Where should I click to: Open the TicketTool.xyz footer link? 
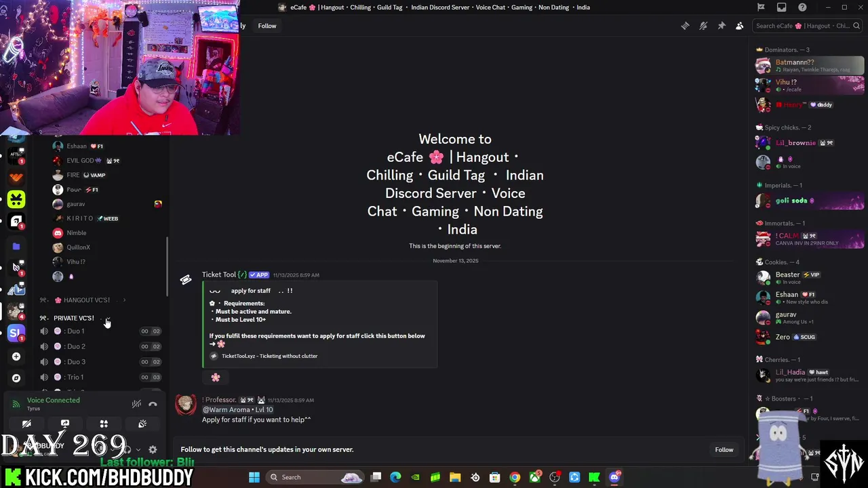269,356
